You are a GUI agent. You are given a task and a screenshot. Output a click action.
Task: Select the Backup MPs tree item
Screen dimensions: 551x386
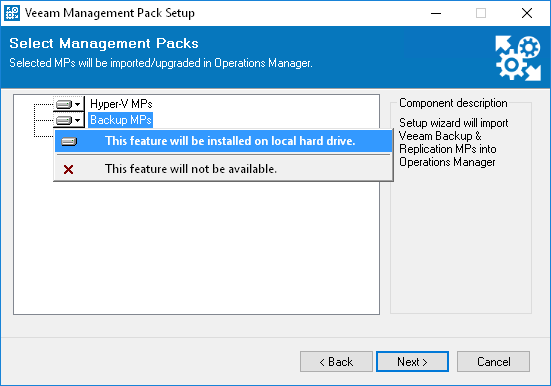click(121, 120)
